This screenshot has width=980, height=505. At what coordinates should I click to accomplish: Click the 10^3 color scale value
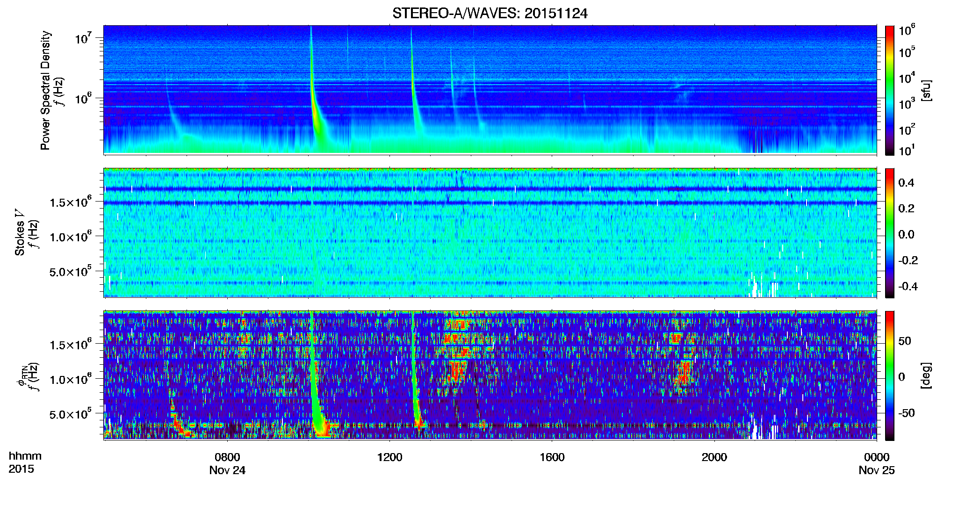coord(907,103)
